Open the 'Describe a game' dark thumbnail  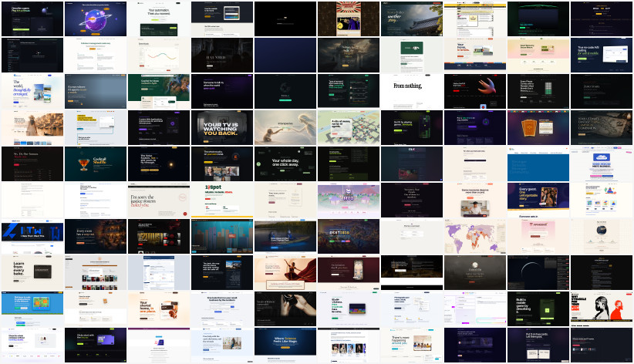tap(32, 19)
